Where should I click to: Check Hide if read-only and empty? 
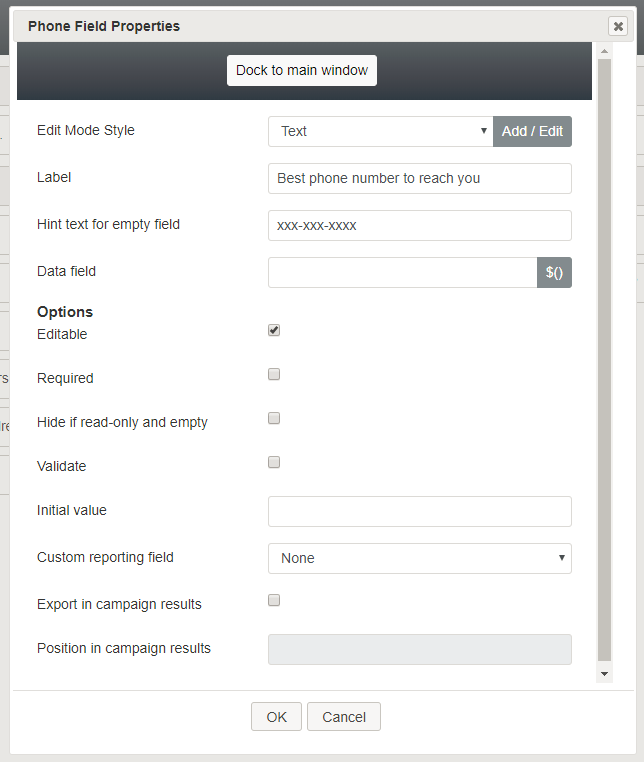(274, 418)
